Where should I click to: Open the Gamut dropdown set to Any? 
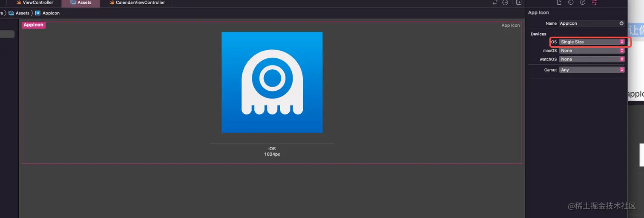592,70
